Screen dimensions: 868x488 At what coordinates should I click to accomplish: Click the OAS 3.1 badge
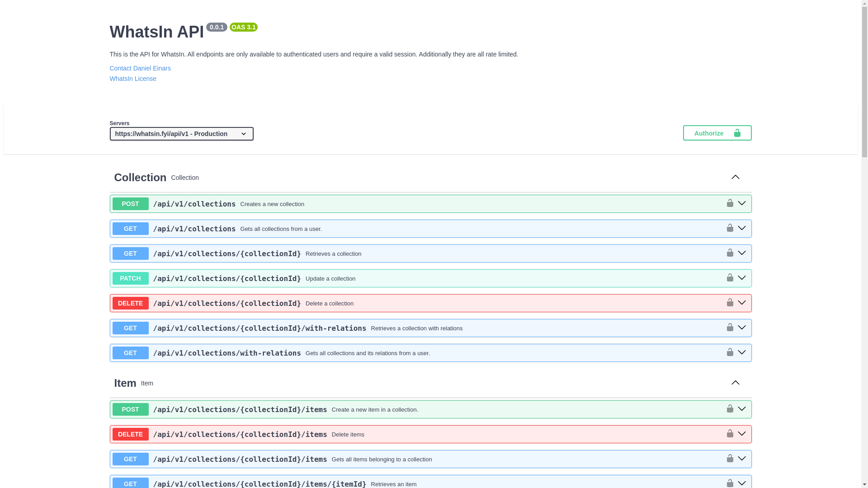point(244,27)
